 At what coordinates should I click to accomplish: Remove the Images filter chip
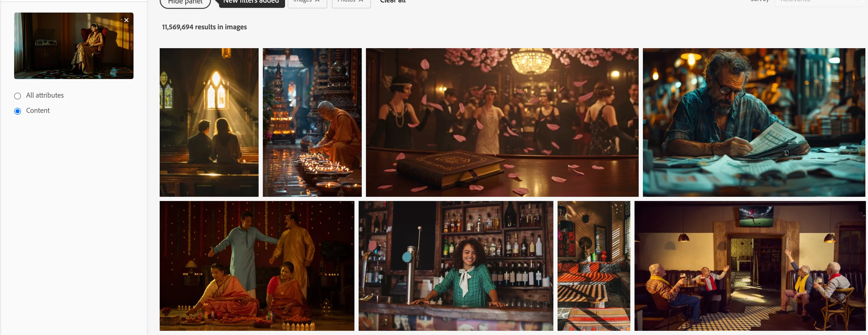317,1
